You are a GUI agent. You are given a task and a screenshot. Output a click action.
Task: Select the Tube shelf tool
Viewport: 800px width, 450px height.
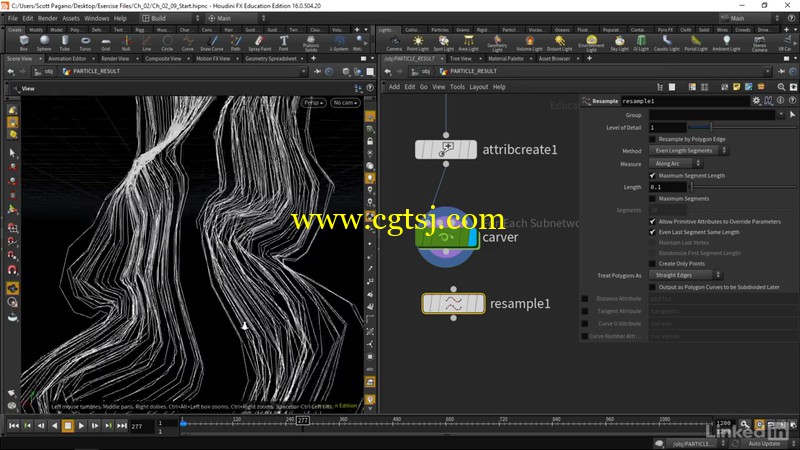coord(65,43)
